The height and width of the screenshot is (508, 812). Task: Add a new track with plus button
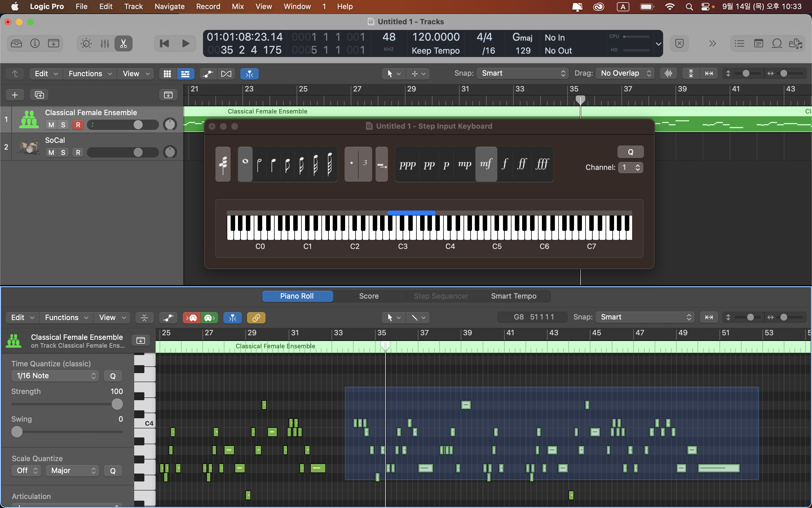click(x=15, y=95)
